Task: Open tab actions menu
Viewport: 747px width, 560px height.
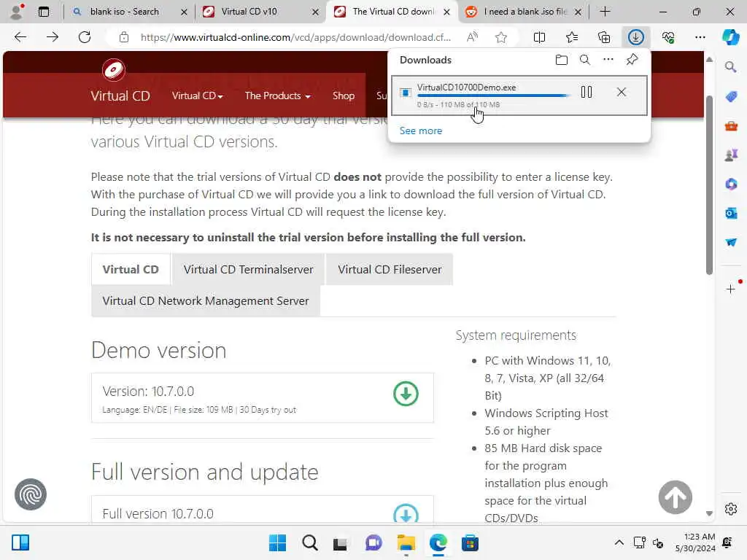Action: [x=43, y=12]
